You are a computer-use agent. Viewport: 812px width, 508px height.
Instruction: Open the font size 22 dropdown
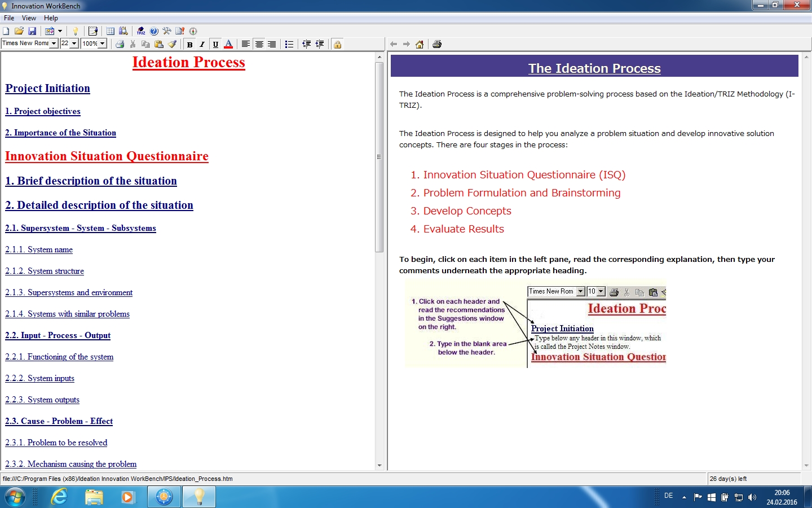point(74,43)
